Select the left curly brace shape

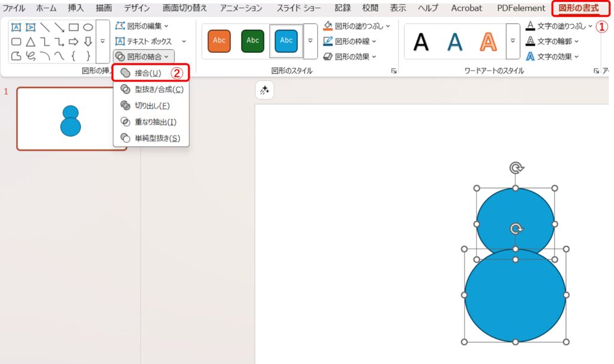(x=73, y=56)
